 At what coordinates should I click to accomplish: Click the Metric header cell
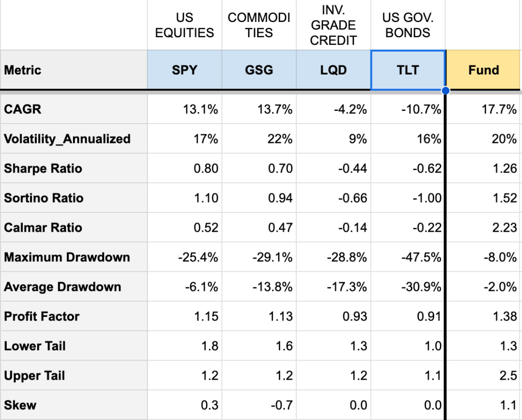73,70
